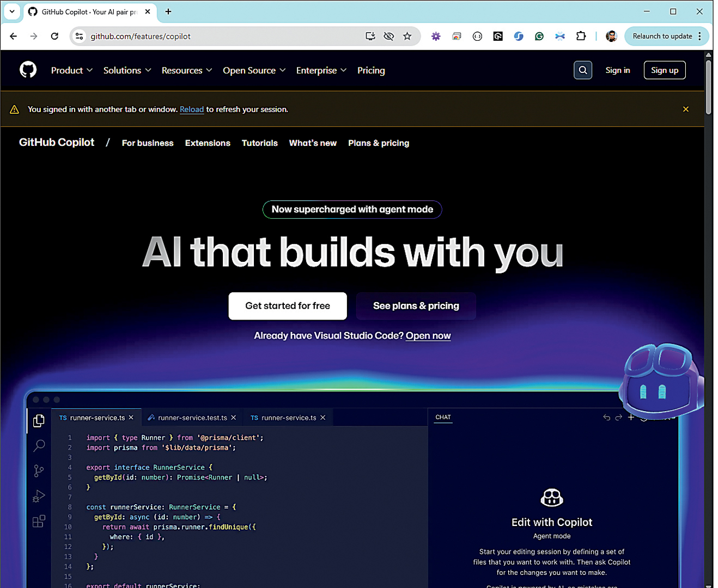
Task: Bookmark this page with the star icon
Action: 407,36
